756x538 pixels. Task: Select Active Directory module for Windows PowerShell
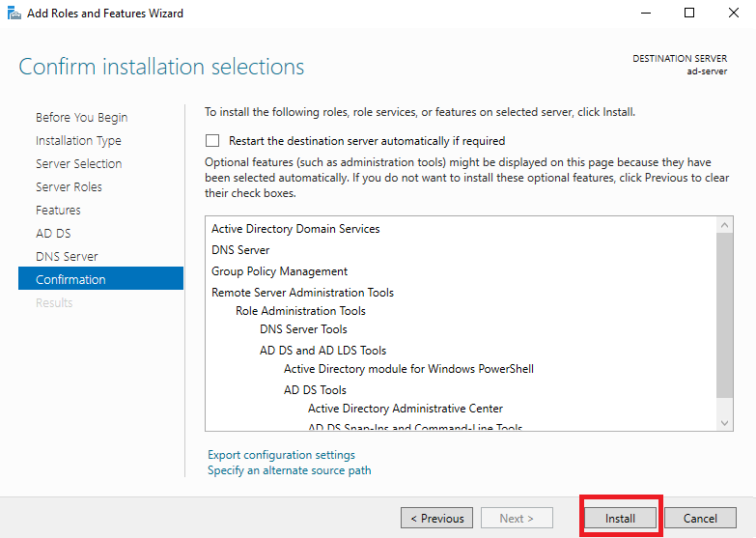408,369
